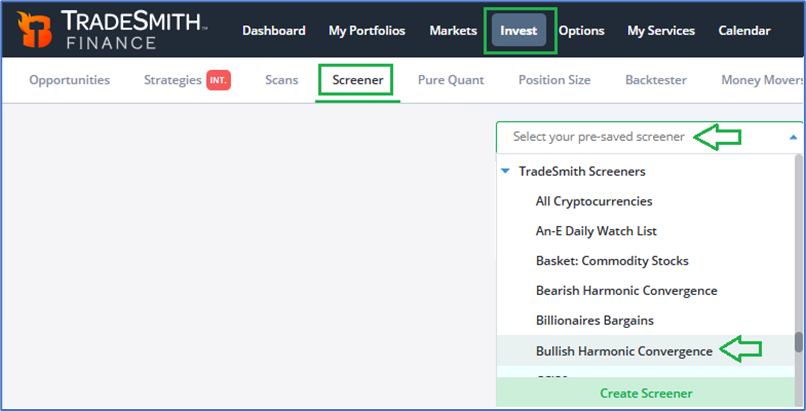Open the Calendar page
The image size is (806, 411).
click(x=744, y=31)
